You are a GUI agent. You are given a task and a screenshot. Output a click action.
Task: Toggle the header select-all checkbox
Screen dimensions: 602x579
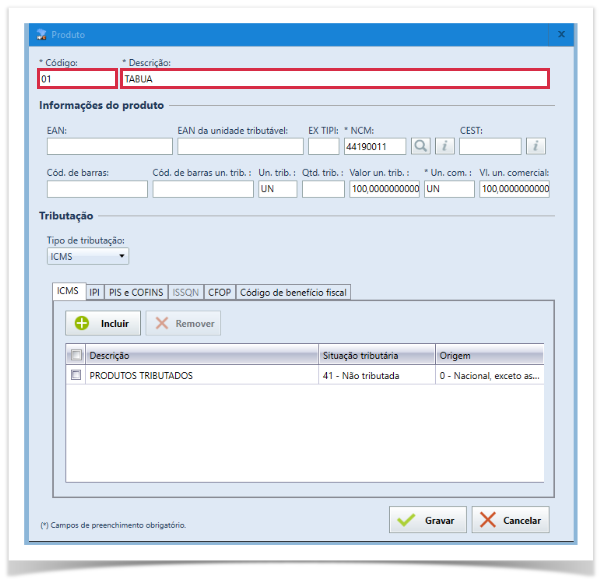(x=76, y=355)
